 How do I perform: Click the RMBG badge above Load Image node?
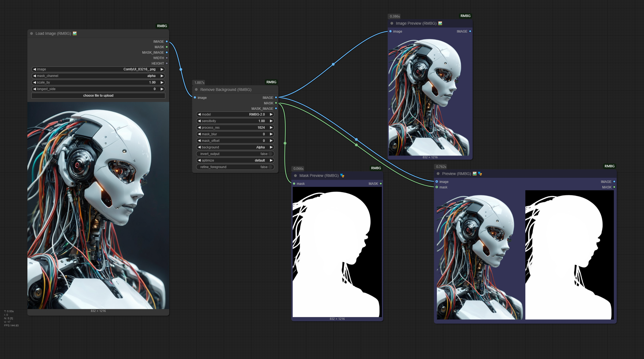(x=162, y=26)
